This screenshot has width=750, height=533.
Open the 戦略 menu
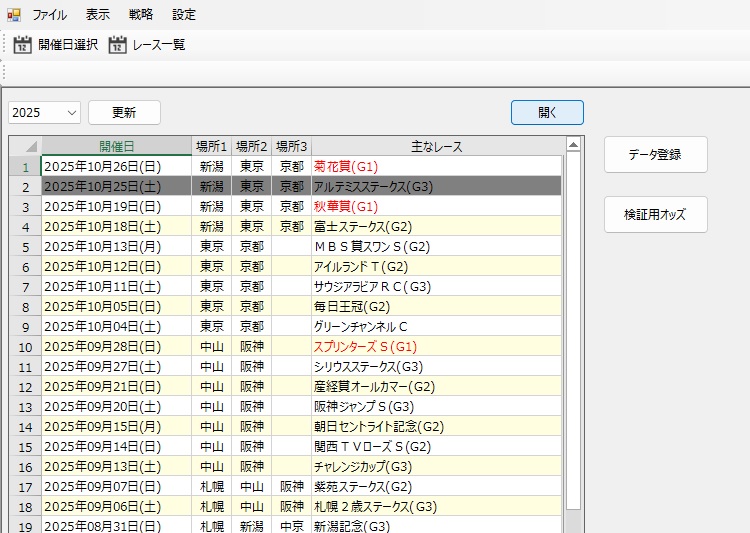pyautogui.click(x=141, y=15)
